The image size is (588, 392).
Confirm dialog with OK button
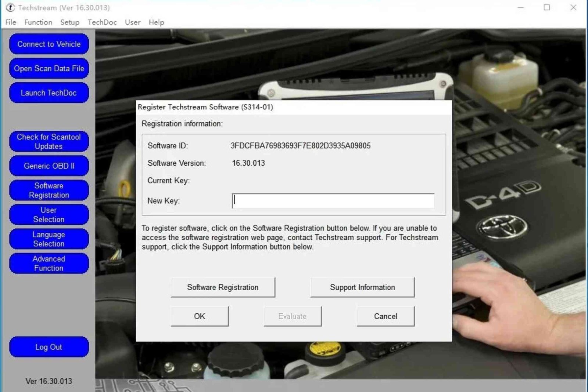pyautogui.click(x=200, y=316)
